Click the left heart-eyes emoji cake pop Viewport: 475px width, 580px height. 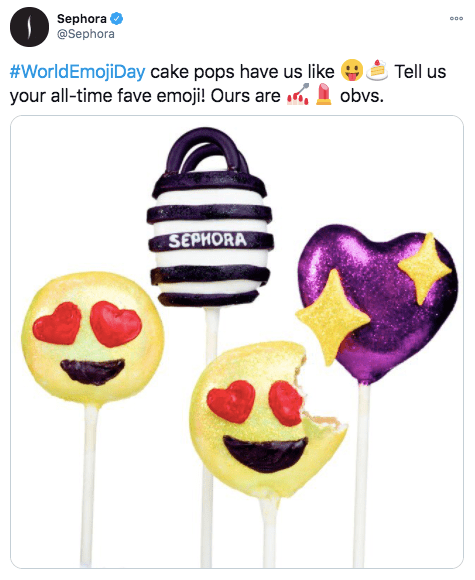(x=92, y=338)
